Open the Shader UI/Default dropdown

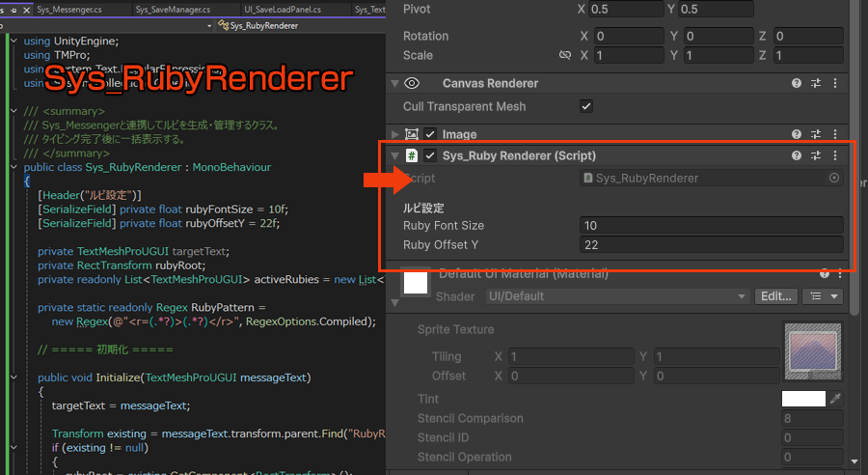(x=616, y=296)
